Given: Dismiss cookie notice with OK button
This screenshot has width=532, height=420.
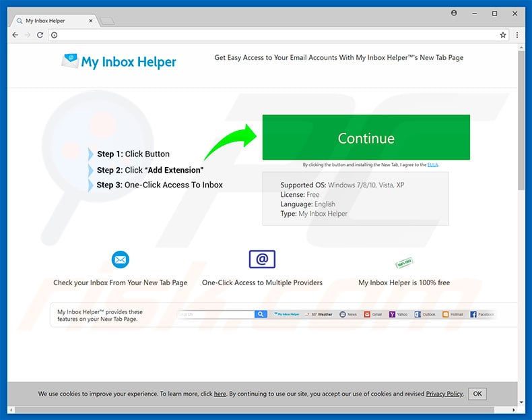Looking at the screenshot, I should pos(477,394).
